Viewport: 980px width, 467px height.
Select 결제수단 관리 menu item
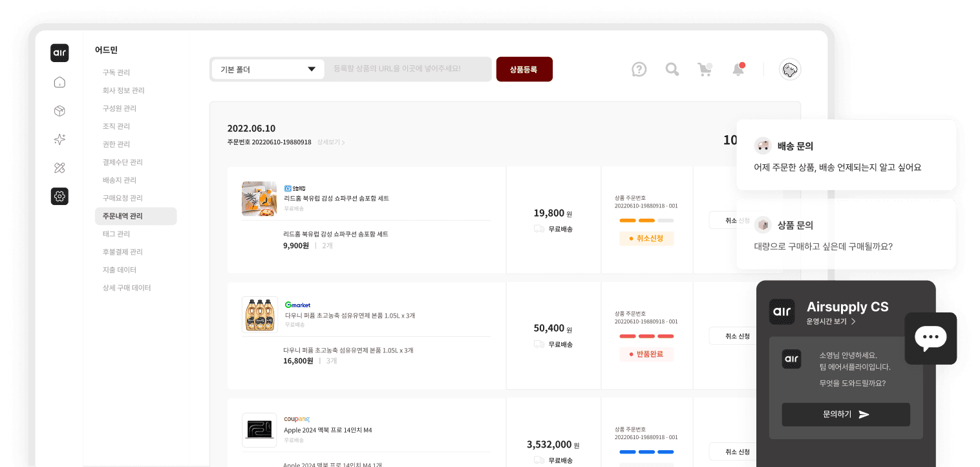point(123,162)
